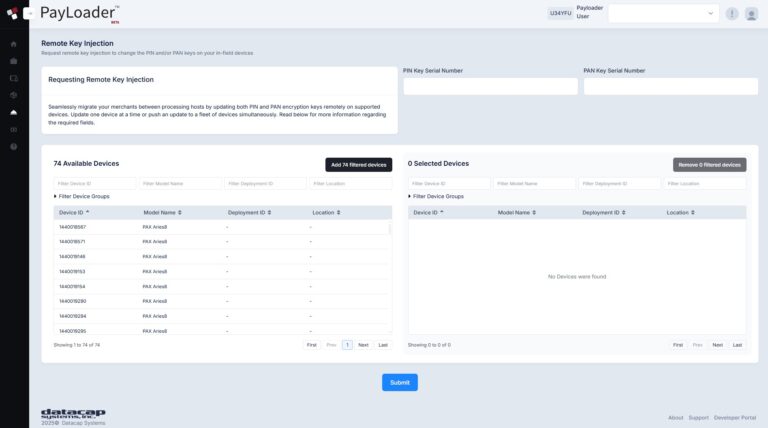Click Filter Device ID field in Available Devices
This screenshot has width=768, height=428.
tap(95, 184)
